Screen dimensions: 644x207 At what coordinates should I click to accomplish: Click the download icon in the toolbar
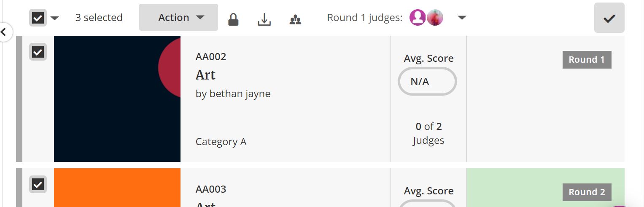264,19
